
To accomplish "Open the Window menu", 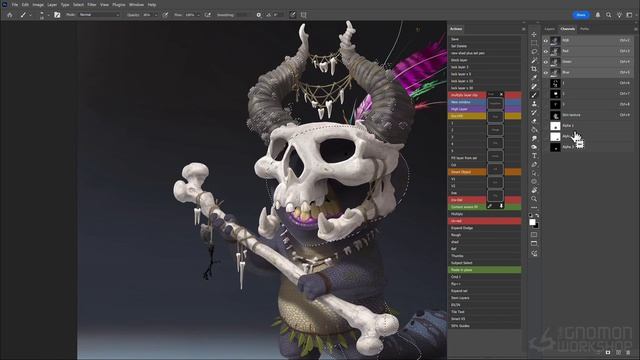I will [136, 4].
